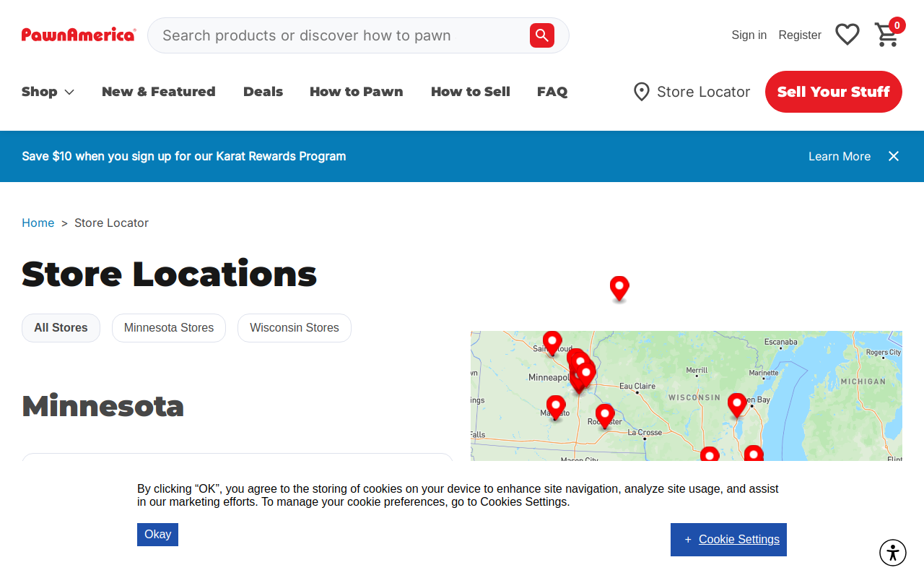
Task: Click the red search magnifier button
Action: (x=542, y=35)
